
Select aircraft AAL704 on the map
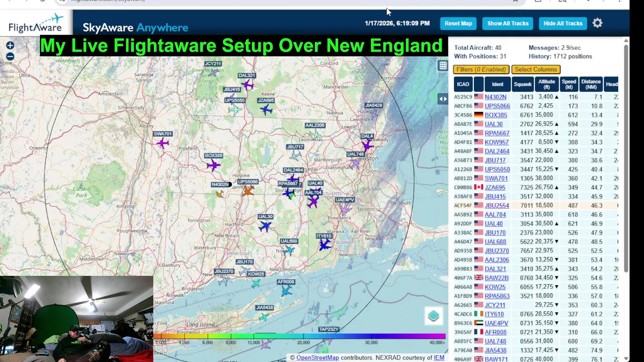(313, 202)
